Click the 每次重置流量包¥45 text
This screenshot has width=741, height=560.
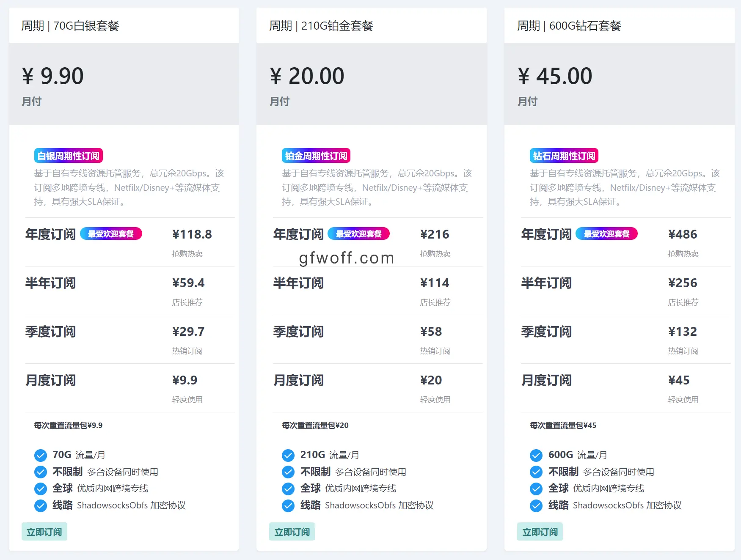pyautogui.click(x=563, y=425)
